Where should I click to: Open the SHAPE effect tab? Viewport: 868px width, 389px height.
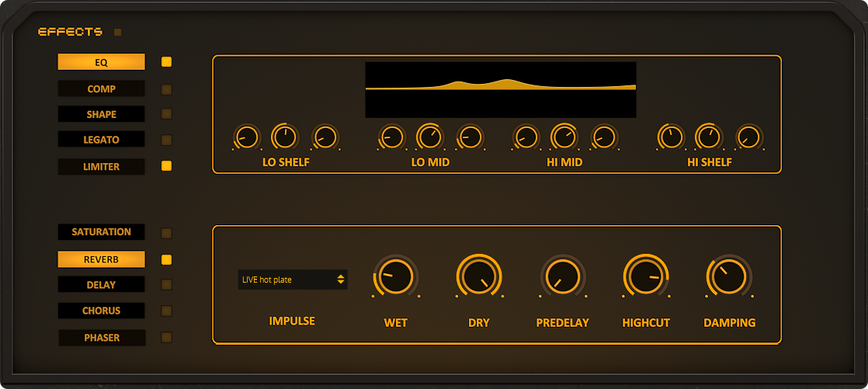point(101,114)
